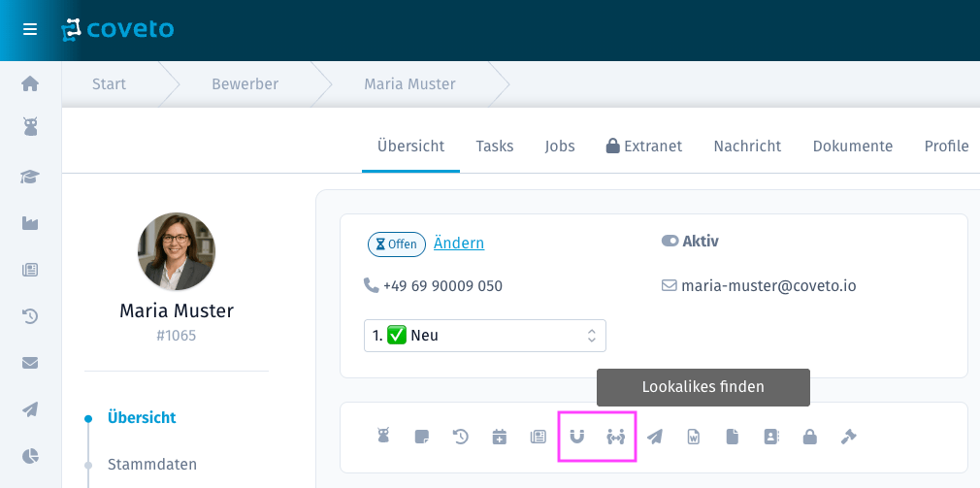
Task: Open the Profile tab
Action: click(946, 146)
